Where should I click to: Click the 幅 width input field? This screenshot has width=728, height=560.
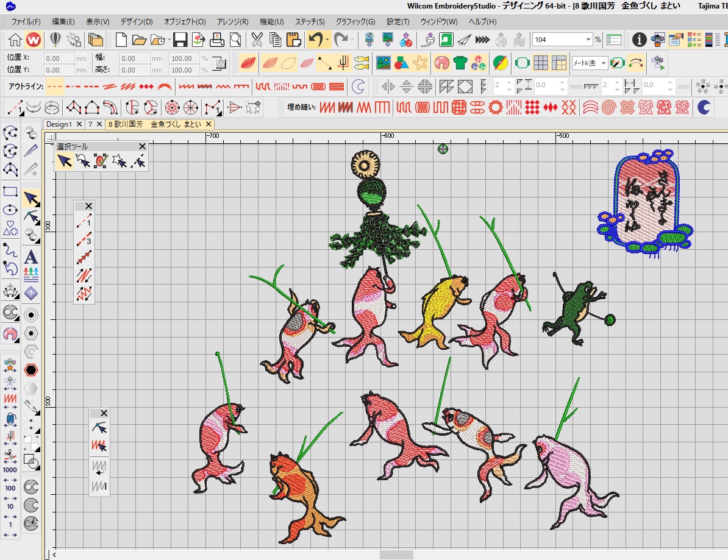coord(135,58)
